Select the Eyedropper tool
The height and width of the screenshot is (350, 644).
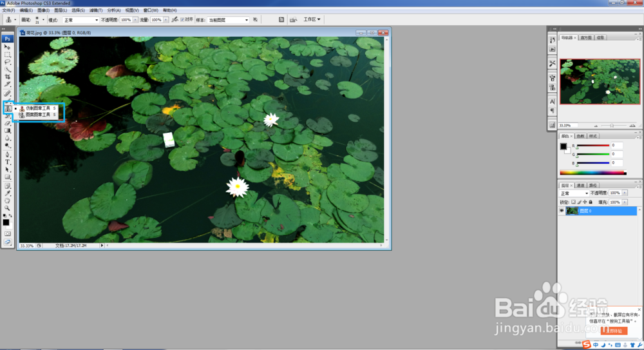pyautogui.click(x=7, y=193)
